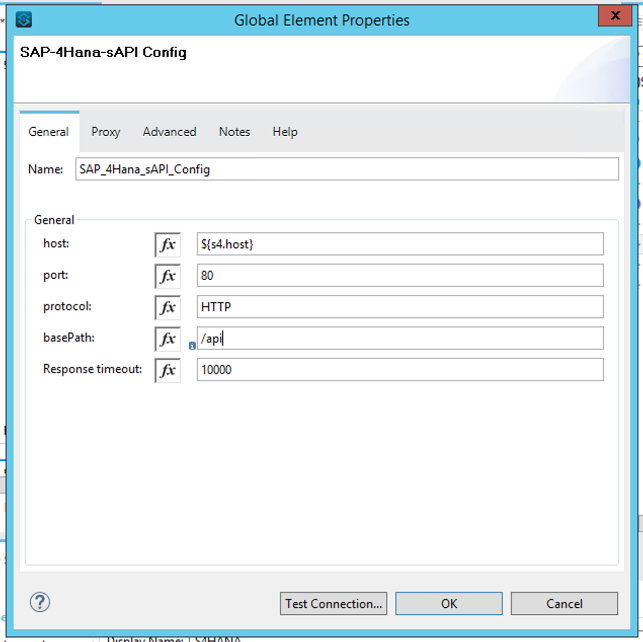The height and width of the screenshot is (642, 643).
Task: Open the Notes tab
Action: 234,132
